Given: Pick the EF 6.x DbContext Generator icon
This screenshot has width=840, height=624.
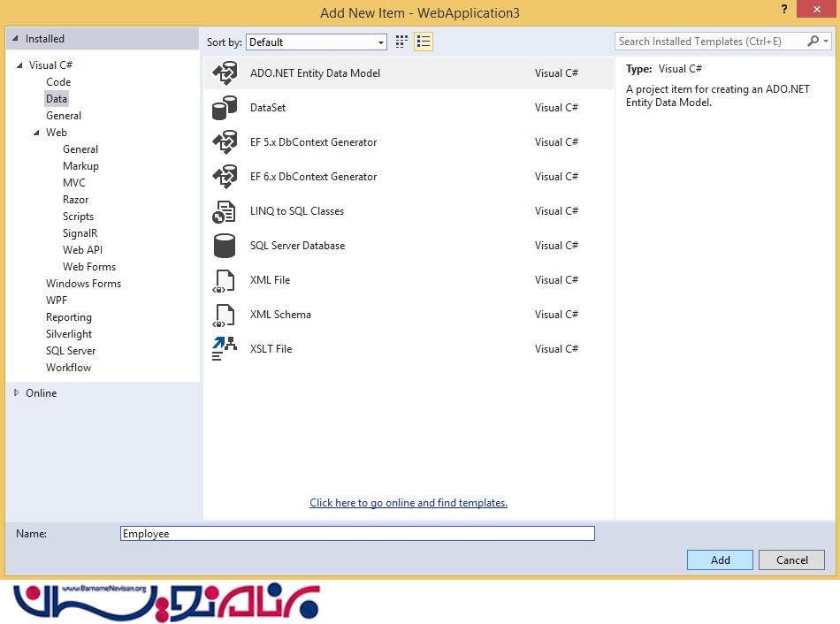Looking at the screenshot, I should pos(225,177).
